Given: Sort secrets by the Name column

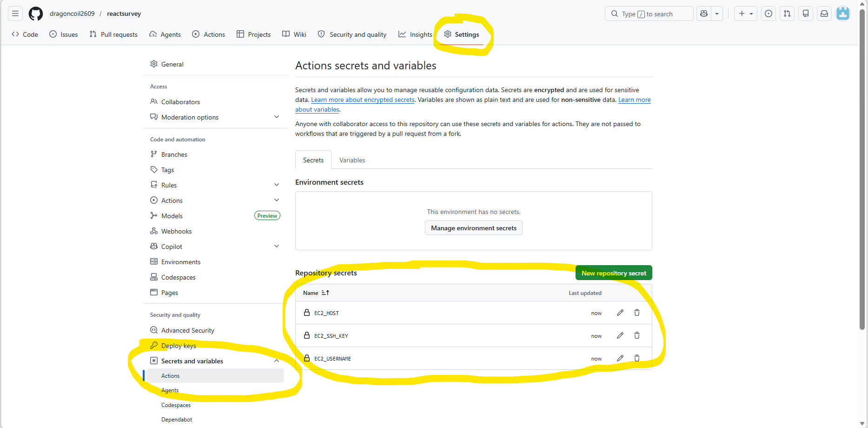Looking at the screenshot, I should pos(316,293).
